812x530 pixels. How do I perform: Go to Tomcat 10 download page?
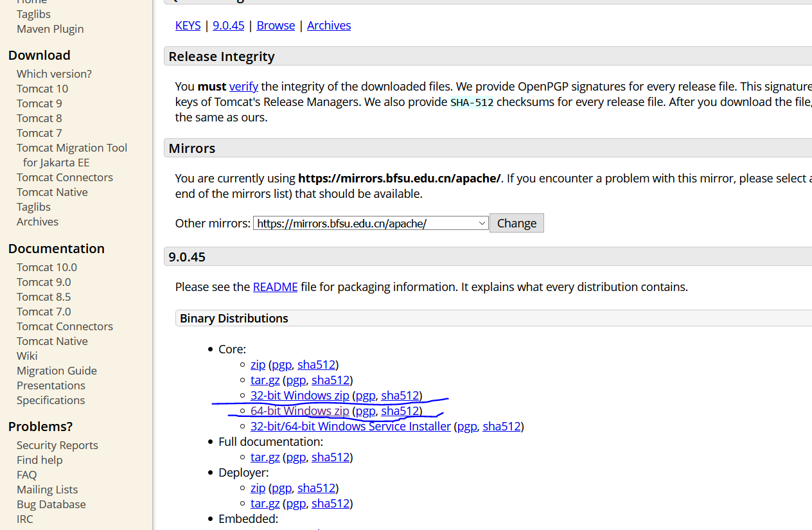click(x=42, y=89)
